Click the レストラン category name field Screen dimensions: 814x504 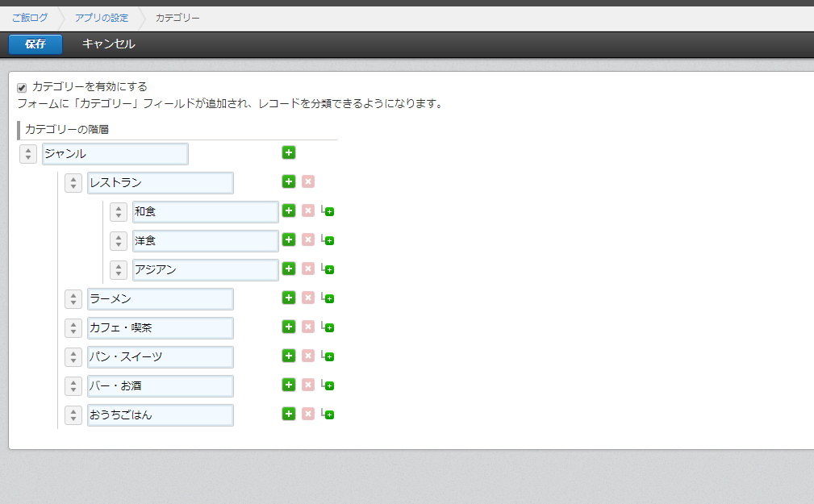[x=161, y=183]
